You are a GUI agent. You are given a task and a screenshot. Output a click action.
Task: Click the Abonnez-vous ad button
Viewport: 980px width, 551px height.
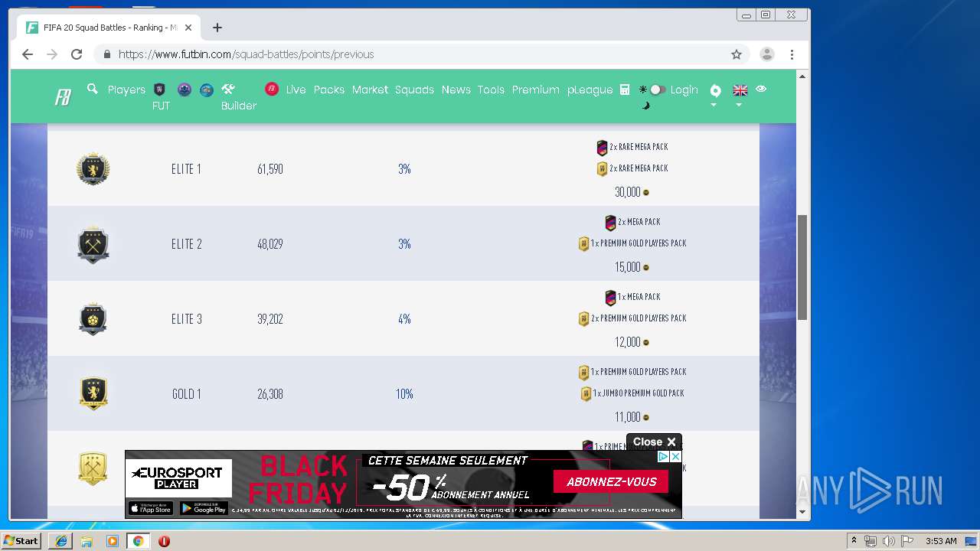pyautogui.click(x=611, y=482)
